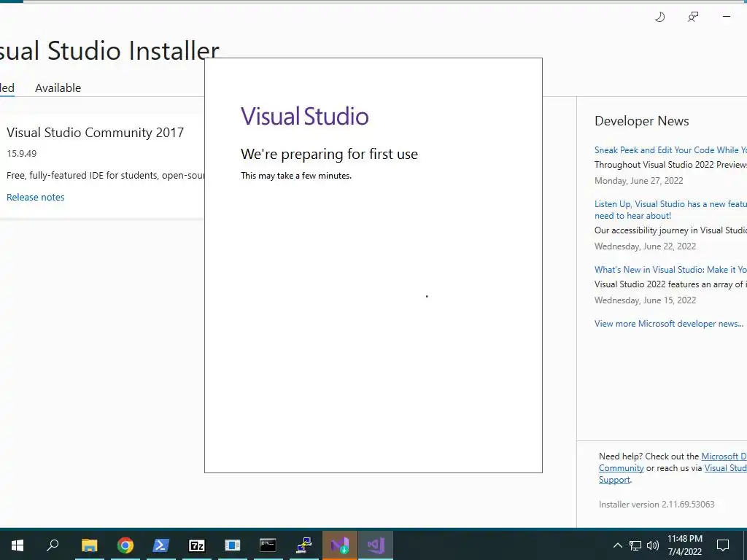Click the date 'Wednesday, June 15, 2022'
Screen dimensions: 747x560
pos(646,300)
